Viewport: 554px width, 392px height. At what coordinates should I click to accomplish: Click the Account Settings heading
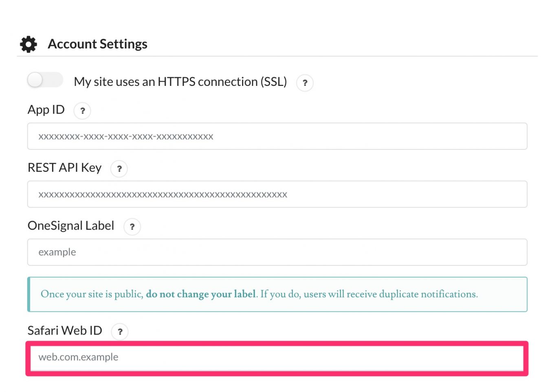[97, 44]
